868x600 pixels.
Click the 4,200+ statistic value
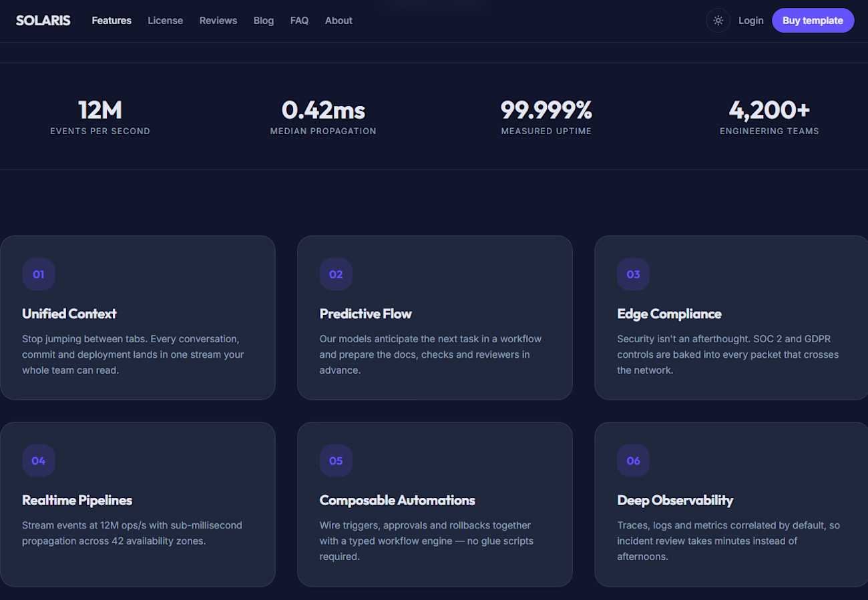pos(769,110)
